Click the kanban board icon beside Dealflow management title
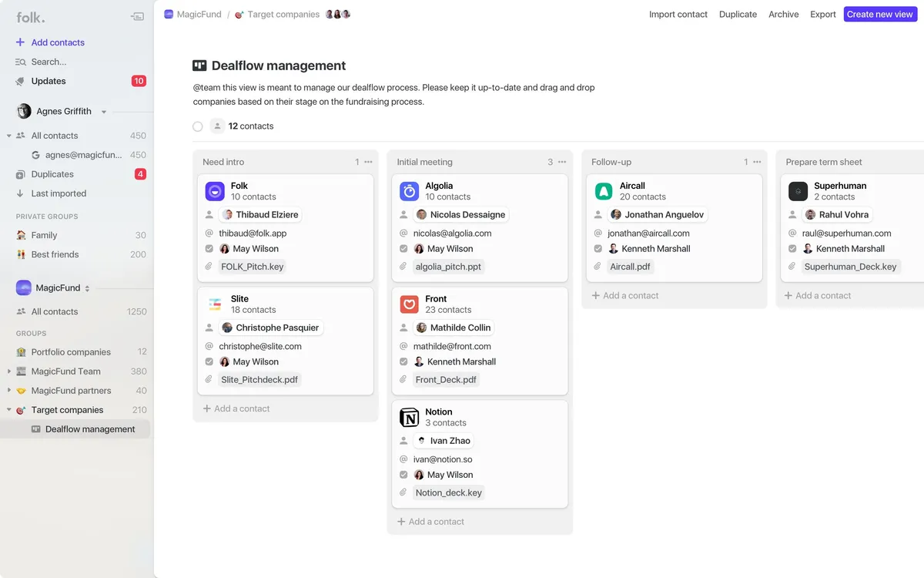Image resolution: width=924 pixels, height=578 pixels. point(199,66)
